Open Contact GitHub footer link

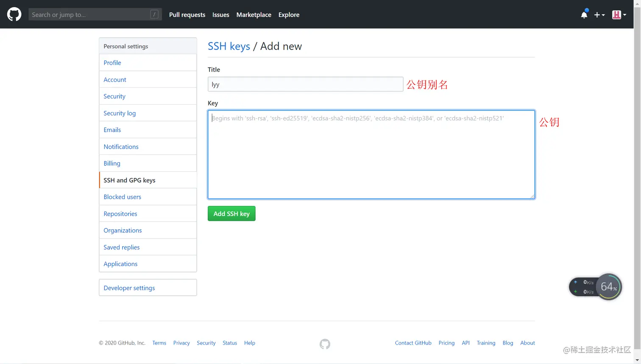413,343
